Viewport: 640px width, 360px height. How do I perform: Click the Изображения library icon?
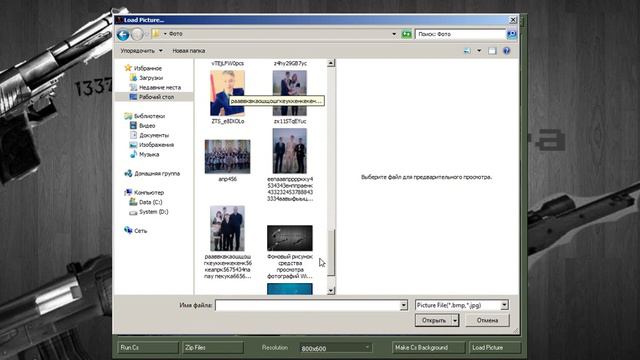(133, 145)
